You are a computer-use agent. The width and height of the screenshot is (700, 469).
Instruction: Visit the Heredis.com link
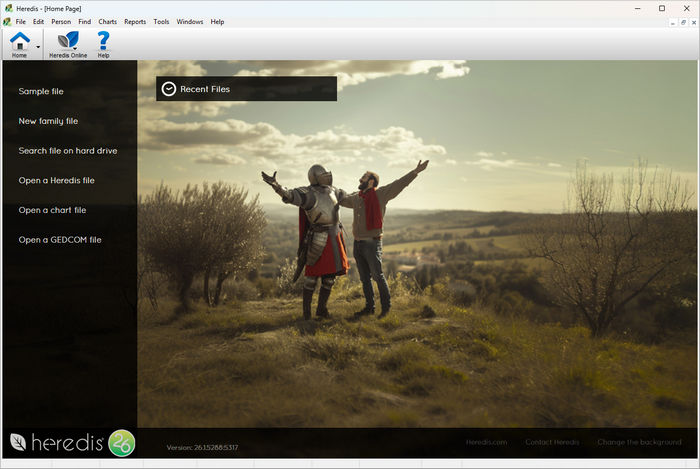[x=486, y=442]
